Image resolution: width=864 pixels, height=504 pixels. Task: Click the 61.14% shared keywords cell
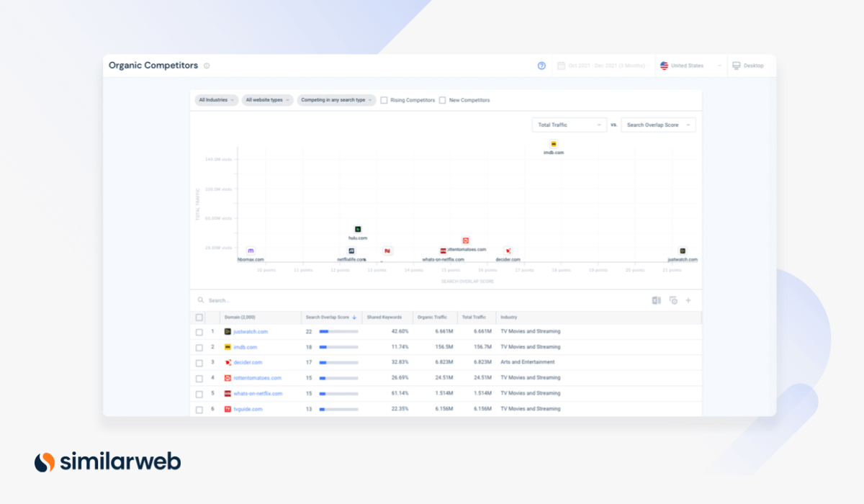tap(400, 394)
